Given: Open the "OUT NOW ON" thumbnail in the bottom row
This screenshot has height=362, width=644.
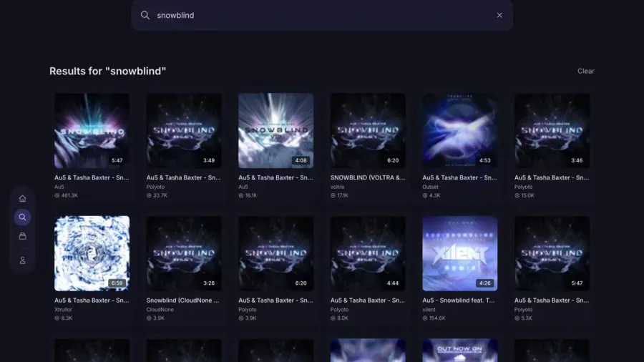Looking at the screenshot, I should coord(460,350).
